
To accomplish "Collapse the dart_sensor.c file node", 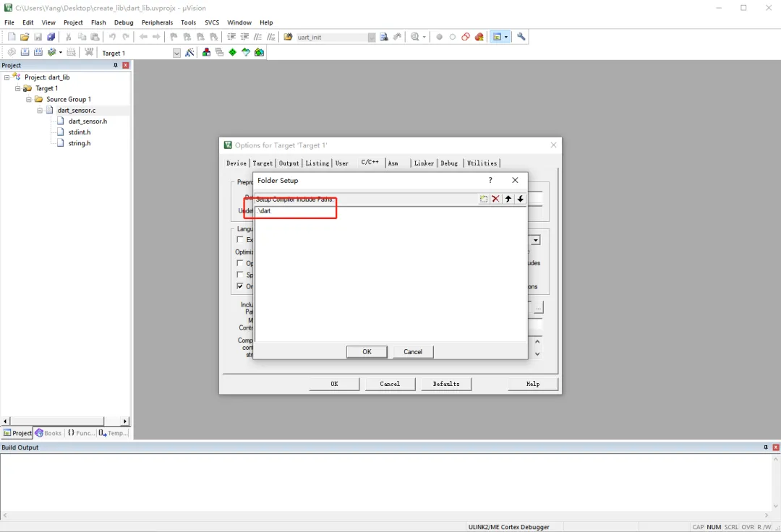I will tap(39, 111).
